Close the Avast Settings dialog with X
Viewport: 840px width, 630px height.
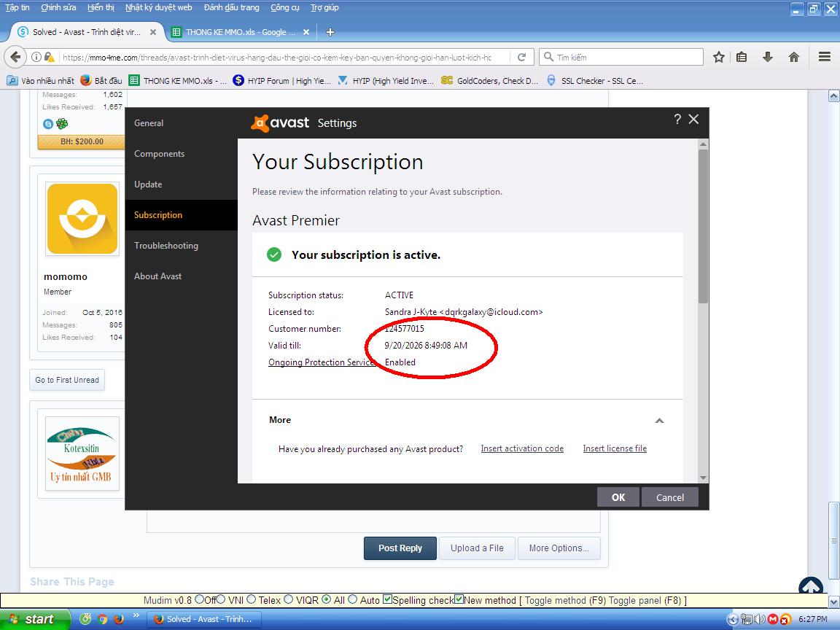coord(693,119)
